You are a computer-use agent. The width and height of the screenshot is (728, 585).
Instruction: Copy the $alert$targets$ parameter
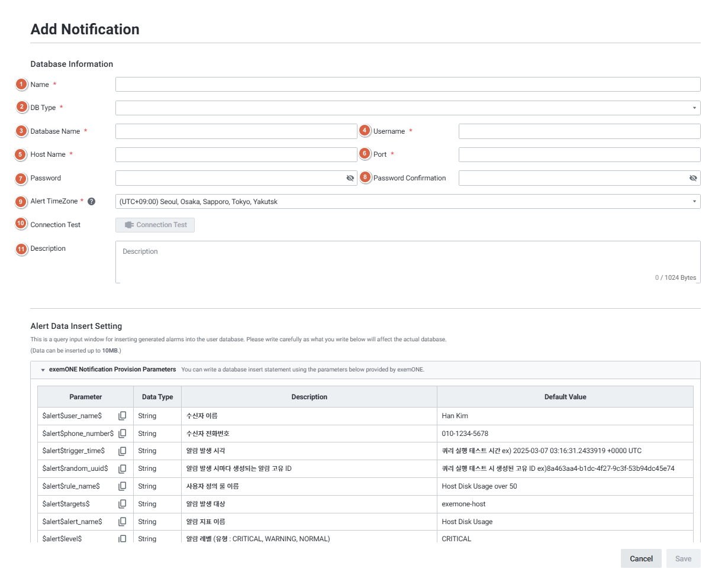click(123, 504)
